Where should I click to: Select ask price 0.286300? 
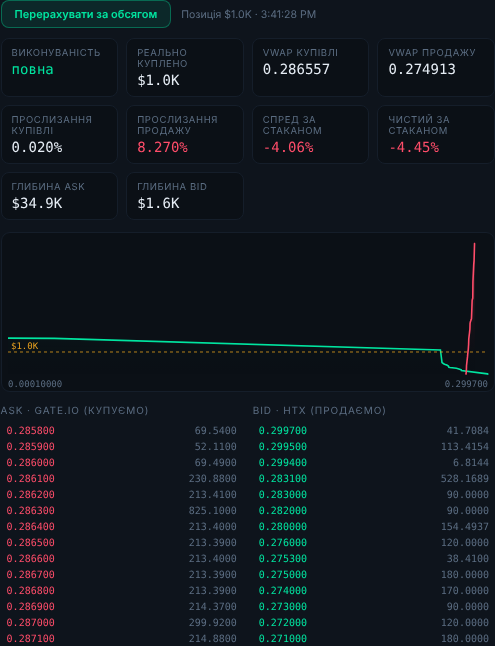tap(30, 510)
